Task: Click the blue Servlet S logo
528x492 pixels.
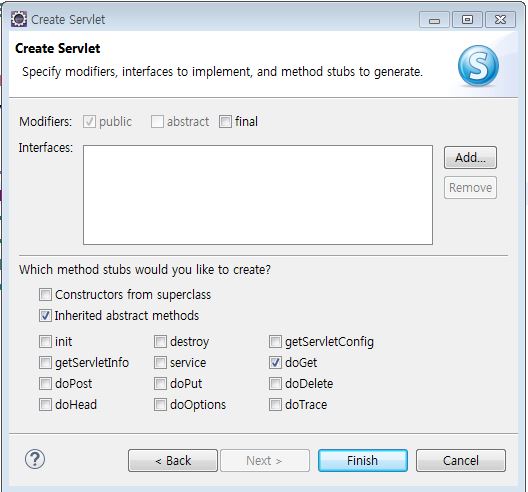Action: pos(478,65)
